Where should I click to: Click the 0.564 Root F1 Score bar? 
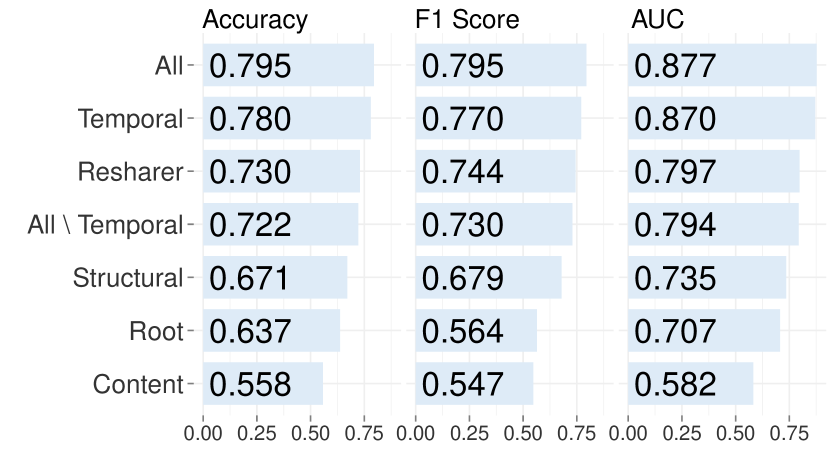point(476,331)
